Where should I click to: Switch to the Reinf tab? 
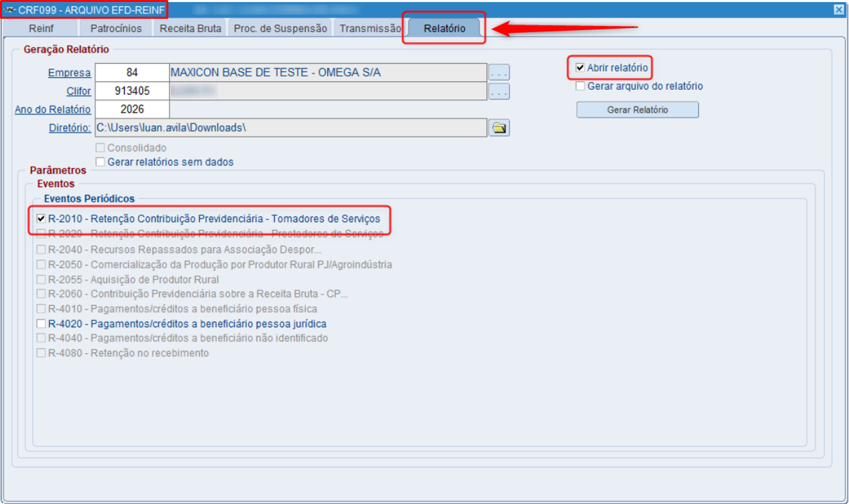coord(42,29)
